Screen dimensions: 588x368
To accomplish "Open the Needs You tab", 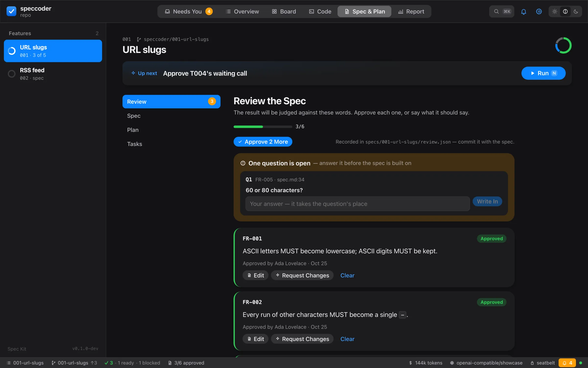I will (188, 12).
